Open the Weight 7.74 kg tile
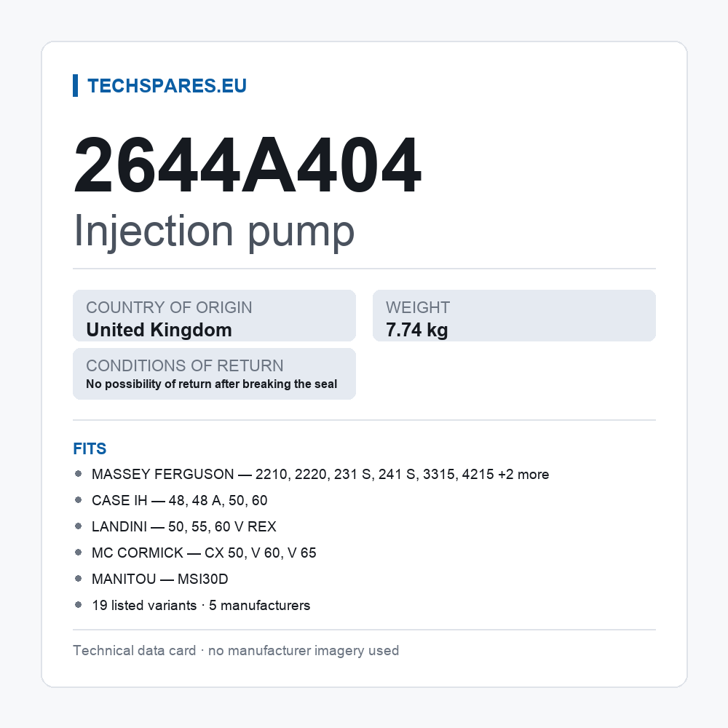 (514, 316)
